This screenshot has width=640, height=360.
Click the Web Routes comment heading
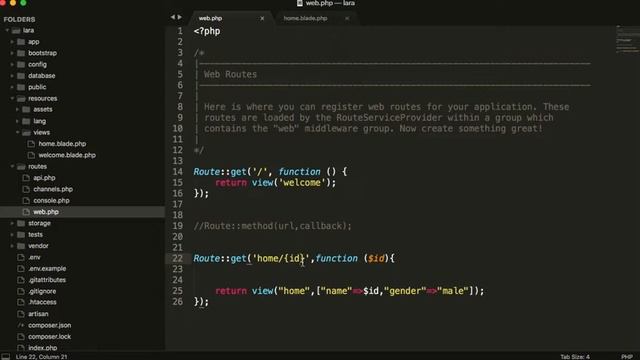pyautogui.click(x=230, y=74)
